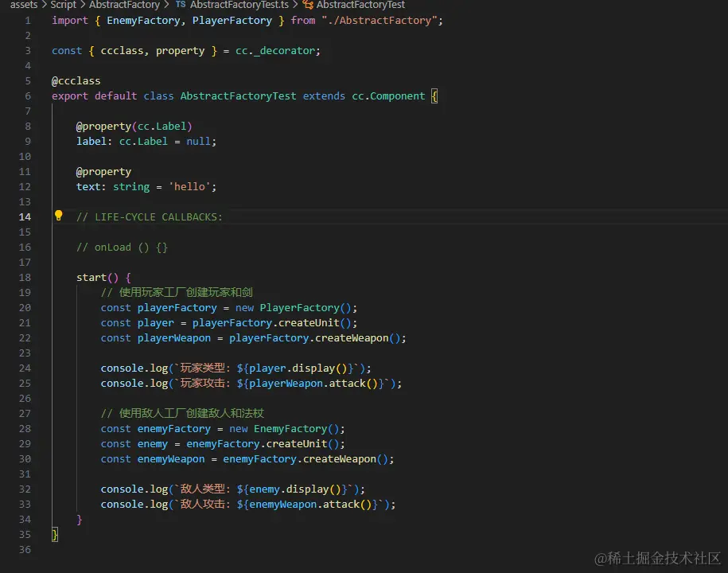Open the Script breadcrumb segment
The image size is (728, 573).
[x=63, y=5]
